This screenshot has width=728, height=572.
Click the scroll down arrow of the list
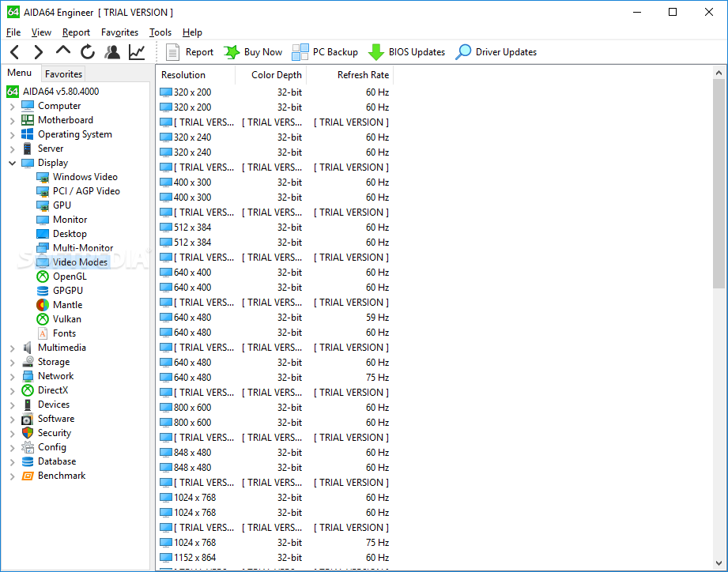coord(719,563)
